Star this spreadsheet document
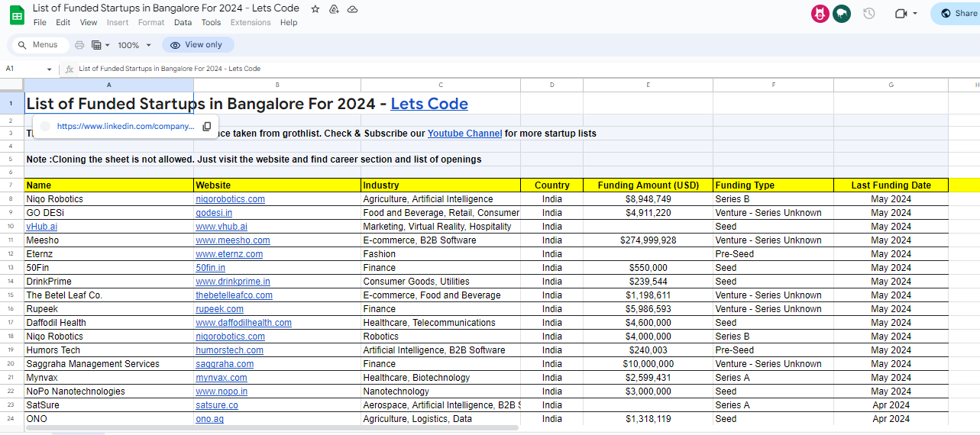The image size is (980, 435). click(x=315, y=9)
